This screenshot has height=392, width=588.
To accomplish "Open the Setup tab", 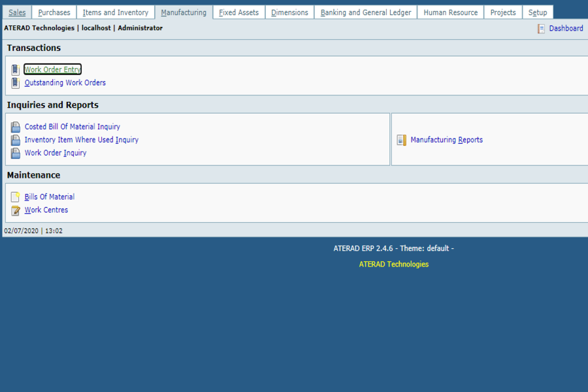I will (538, 12).
